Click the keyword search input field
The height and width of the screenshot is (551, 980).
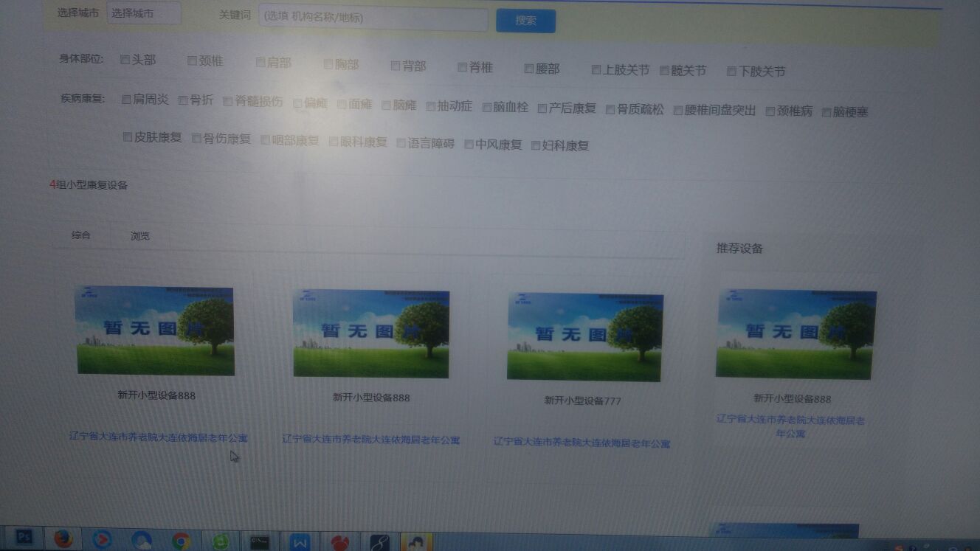[x=373, y=18]
